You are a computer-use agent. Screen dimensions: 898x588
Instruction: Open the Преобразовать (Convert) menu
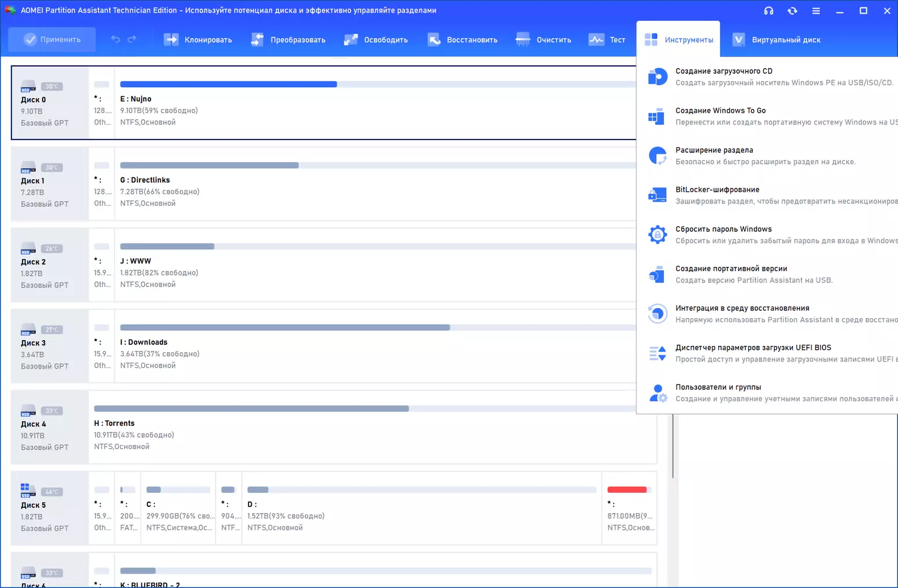[x=288, y=40]
